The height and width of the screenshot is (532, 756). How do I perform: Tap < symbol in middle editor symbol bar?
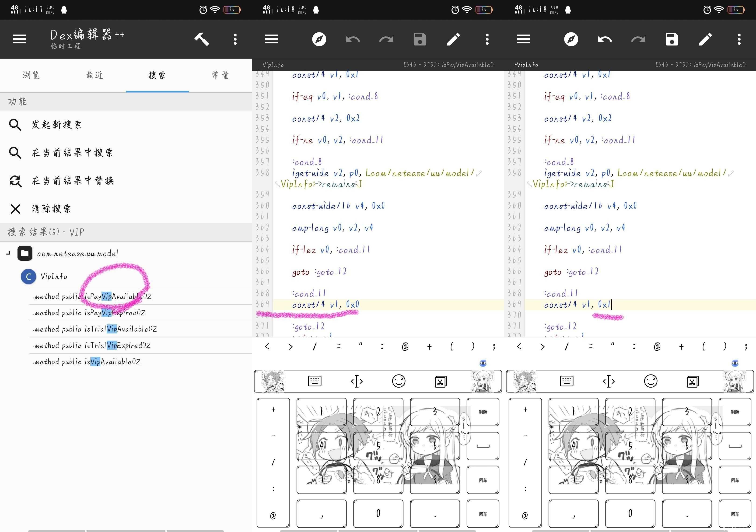coord(267,346)
